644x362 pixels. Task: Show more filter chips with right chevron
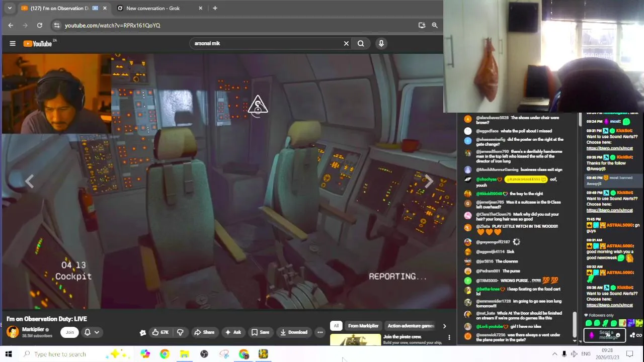[x=444, y=326]
